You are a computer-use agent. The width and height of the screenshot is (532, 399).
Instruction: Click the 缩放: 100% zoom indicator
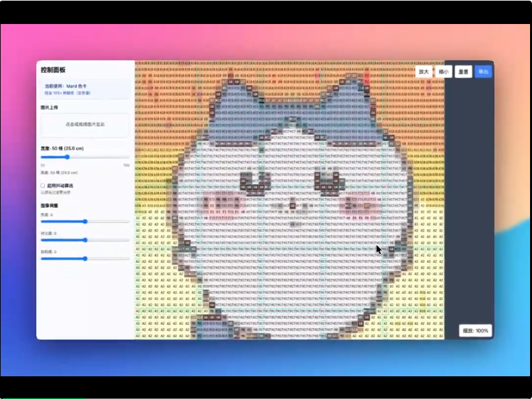[476, 330]
